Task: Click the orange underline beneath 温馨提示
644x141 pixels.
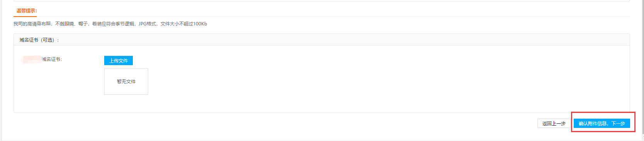Action: pyautogui.click(x=25, y=16)
